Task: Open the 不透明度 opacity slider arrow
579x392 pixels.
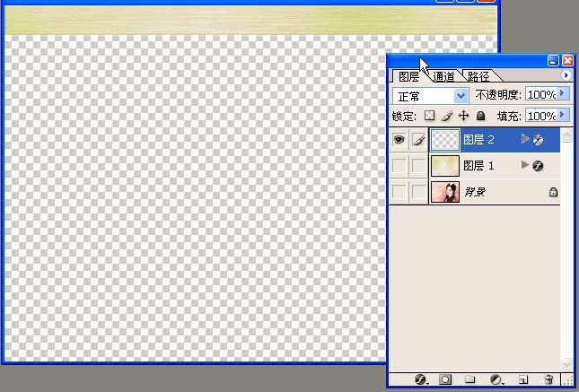Action: (x=564, y=93)
